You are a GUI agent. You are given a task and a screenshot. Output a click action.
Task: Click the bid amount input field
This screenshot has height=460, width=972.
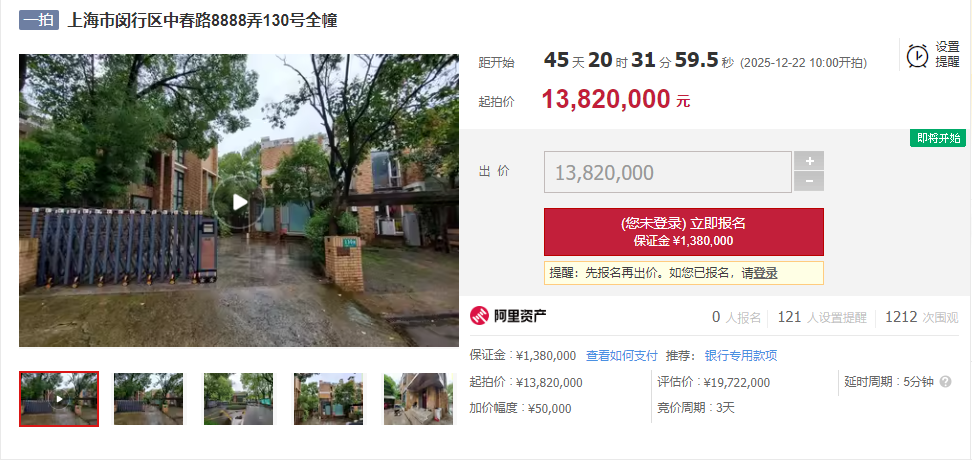coord(668,172)
